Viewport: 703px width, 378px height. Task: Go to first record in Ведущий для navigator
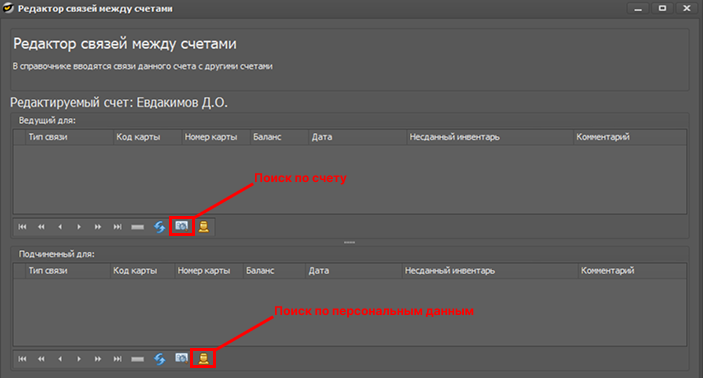click(22, 227)
